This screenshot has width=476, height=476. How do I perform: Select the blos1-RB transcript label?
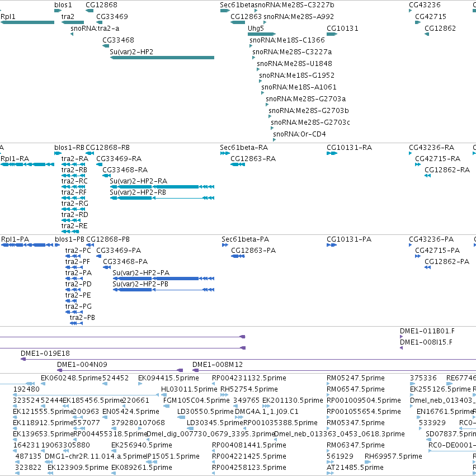tap(69, 148)
